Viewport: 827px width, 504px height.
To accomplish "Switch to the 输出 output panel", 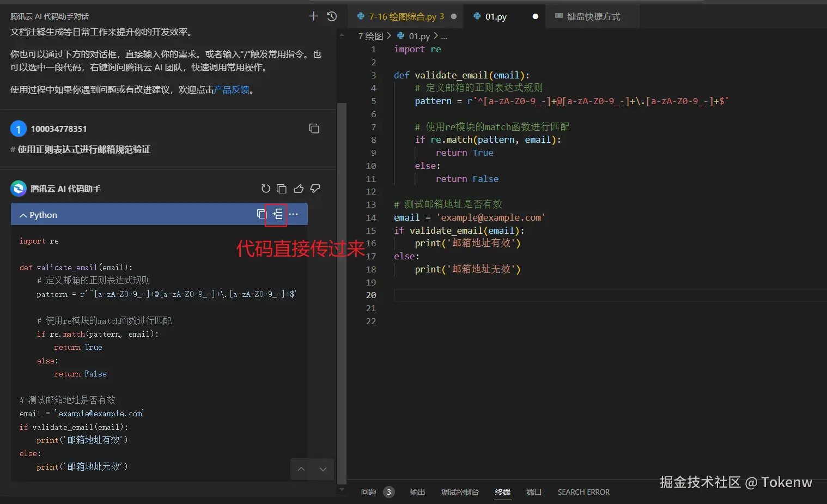I will click(x=417, y=492).
